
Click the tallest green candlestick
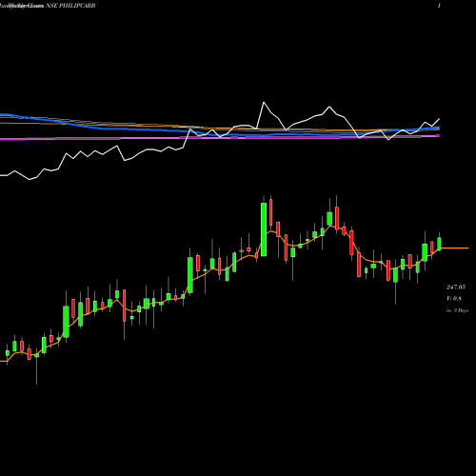264,229
